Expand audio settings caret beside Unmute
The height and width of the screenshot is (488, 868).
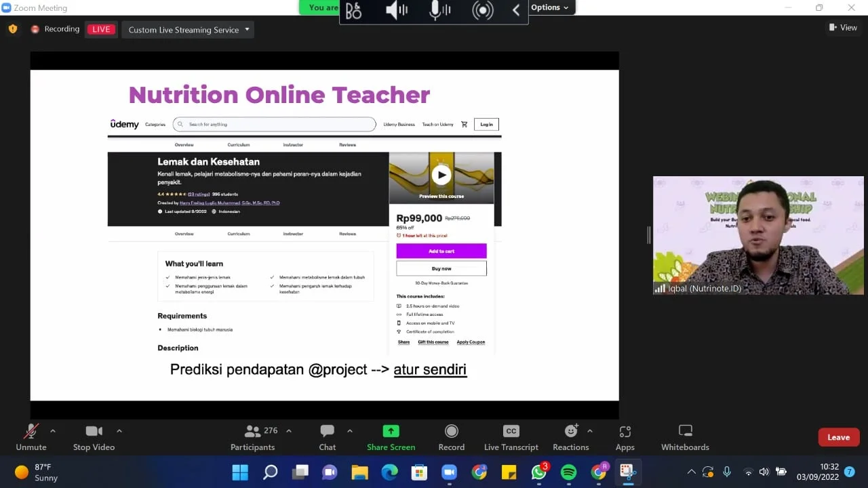(53, 431)
